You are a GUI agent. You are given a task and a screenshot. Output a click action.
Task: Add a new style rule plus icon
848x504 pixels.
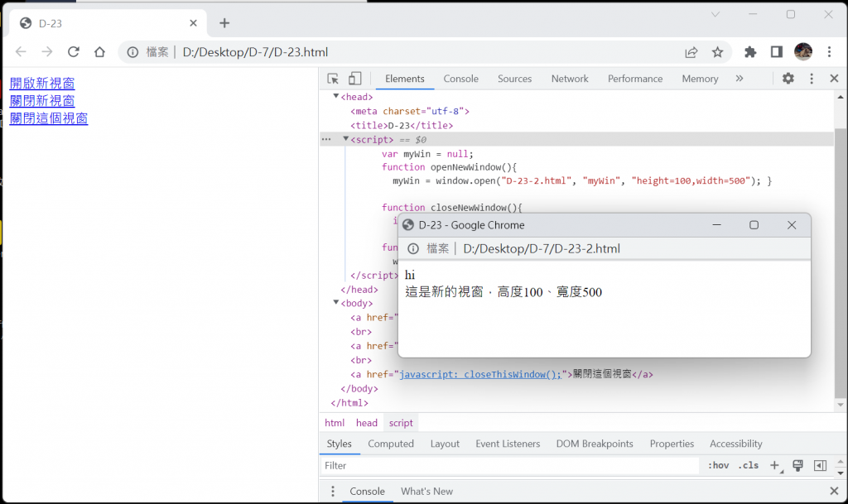[775, 465]
